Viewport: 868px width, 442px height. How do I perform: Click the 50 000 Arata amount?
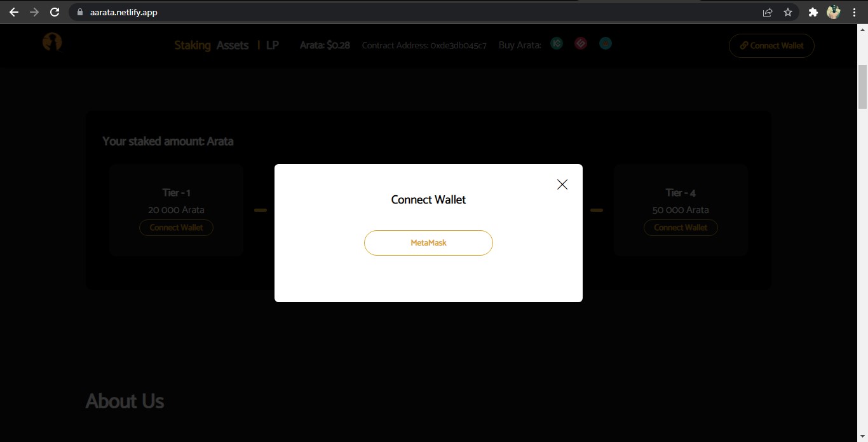click(x=681, y=210)
